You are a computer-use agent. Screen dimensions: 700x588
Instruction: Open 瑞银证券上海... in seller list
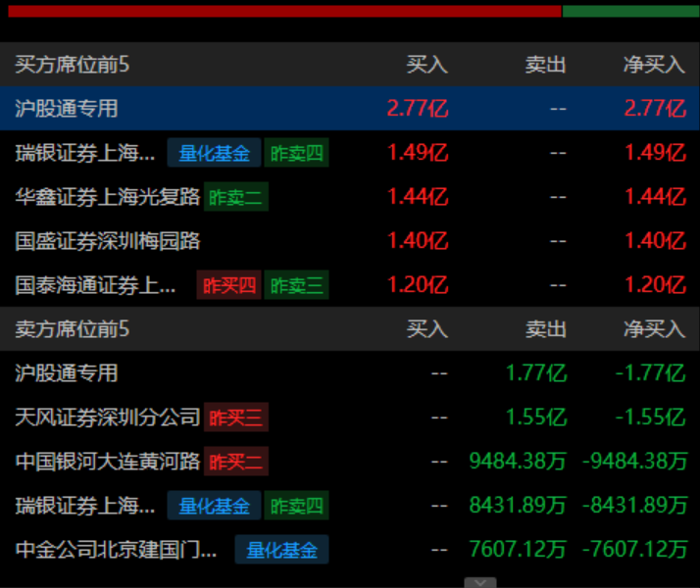(85, 506)
